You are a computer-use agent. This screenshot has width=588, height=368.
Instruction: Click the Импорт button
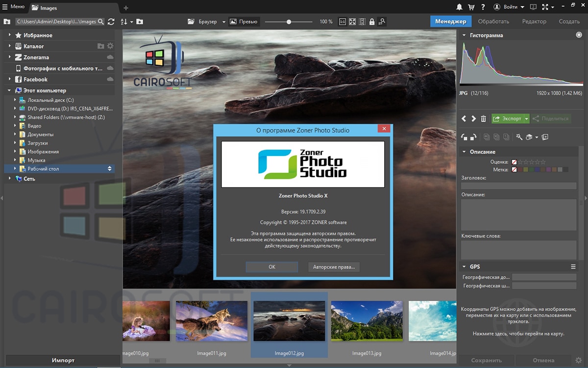63,360
